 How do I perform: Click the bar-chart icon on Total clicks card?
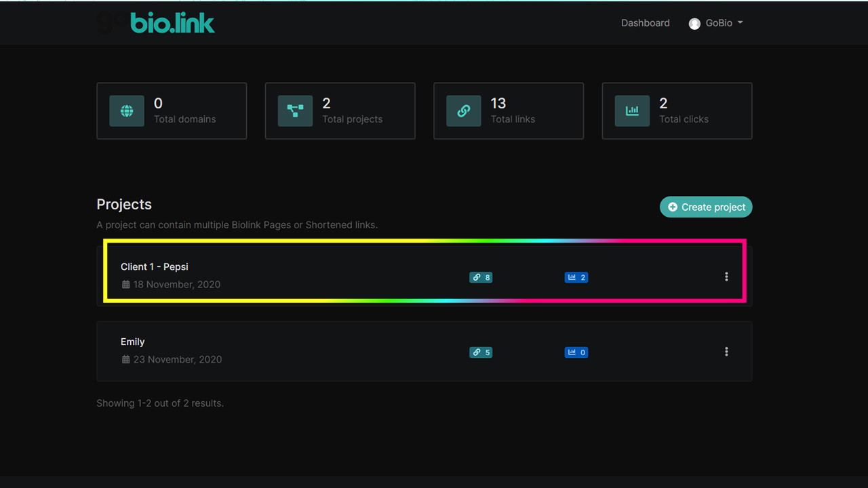coord(632,110)
